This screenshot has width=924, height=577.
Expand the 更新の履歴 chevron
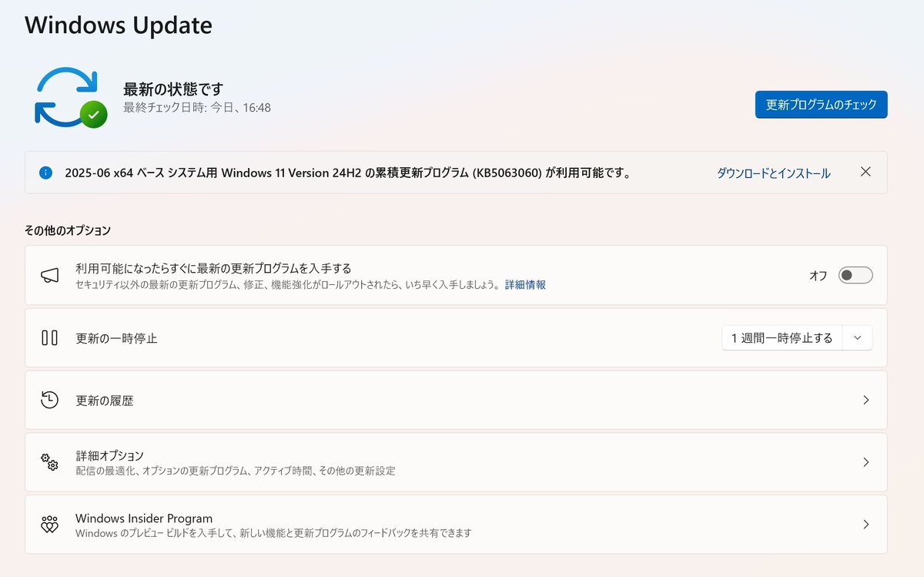pyautogui.click(x=865, y=400)
